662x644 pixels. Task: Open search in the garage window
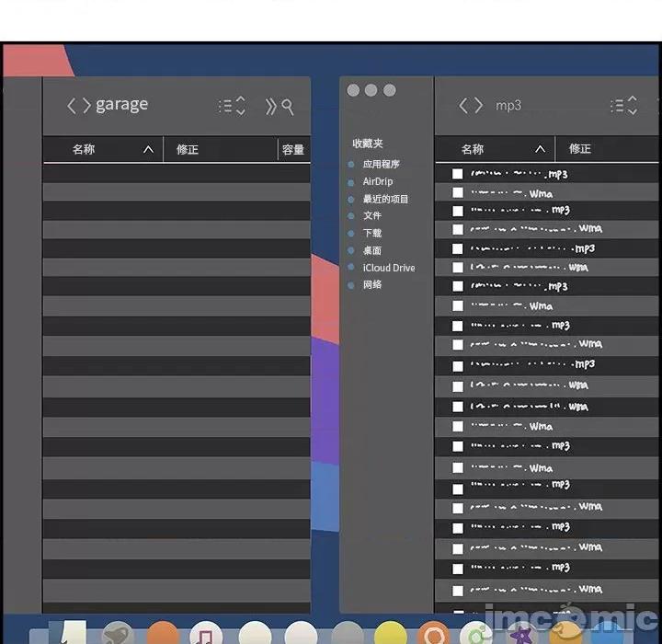click(288, 108)
